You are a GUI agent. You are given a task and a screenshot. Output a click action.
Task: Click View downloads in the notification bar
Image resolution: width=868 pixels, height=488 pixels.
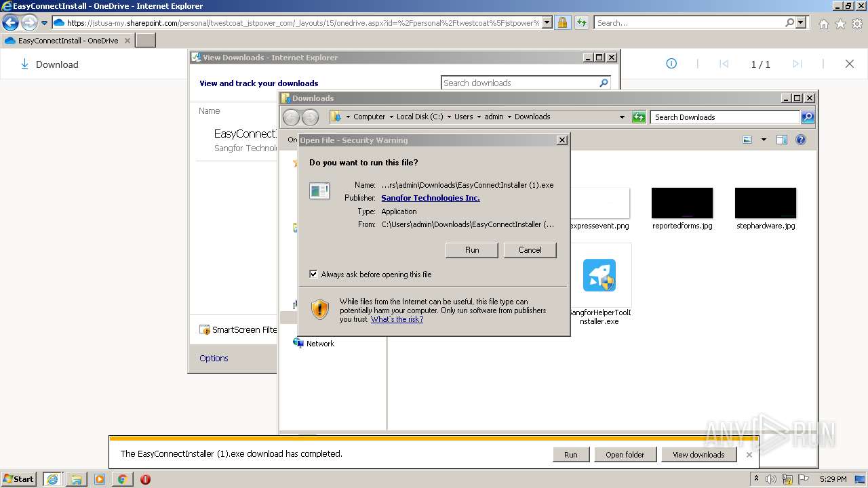(698, 455)
